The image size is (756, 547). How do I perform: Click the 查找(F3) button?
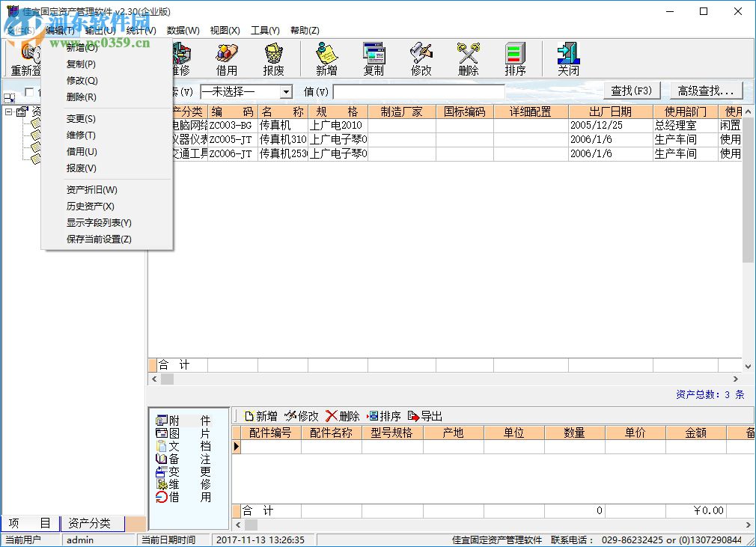click(x=631, y=90)
